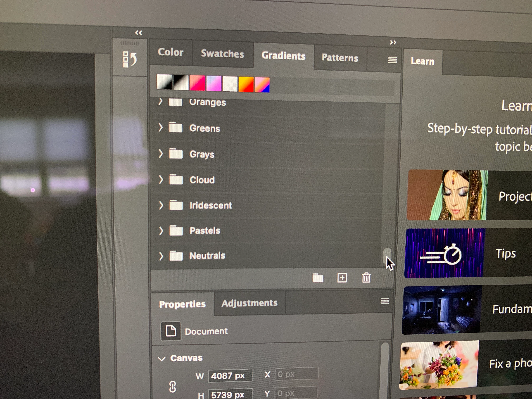This screenshot has width=532, height=399.
Task: Collapse the Canvas section
Action: point(162,359)
